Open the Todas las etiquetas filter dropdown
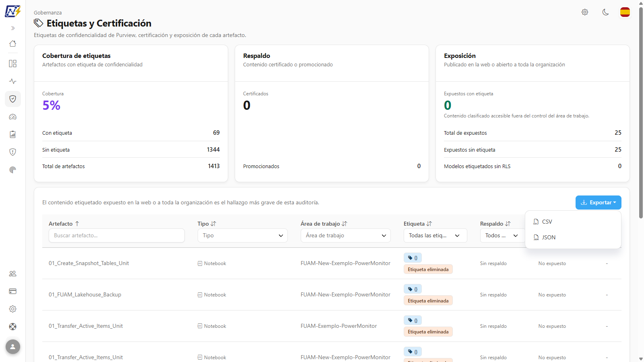This screenshot has height=362, width=644. (436, 236)
